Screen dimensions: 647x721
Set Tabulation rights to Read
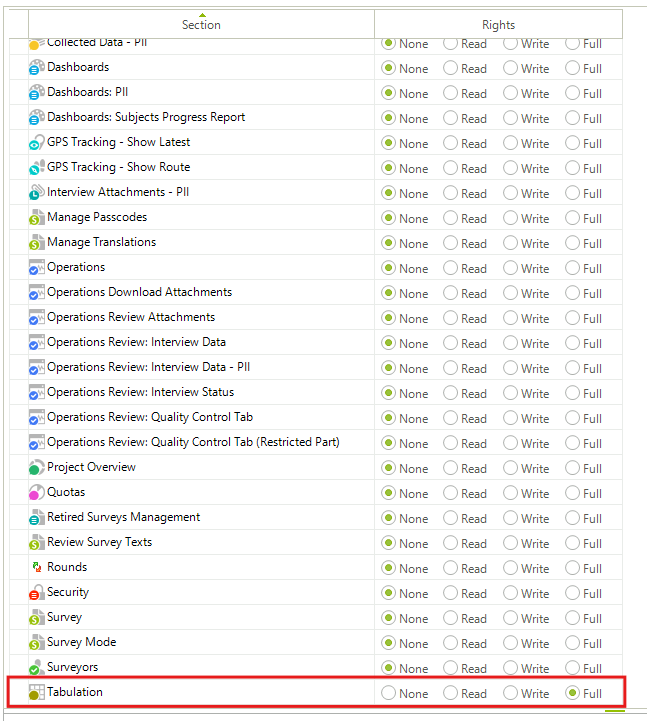click(x=451, y=693)
